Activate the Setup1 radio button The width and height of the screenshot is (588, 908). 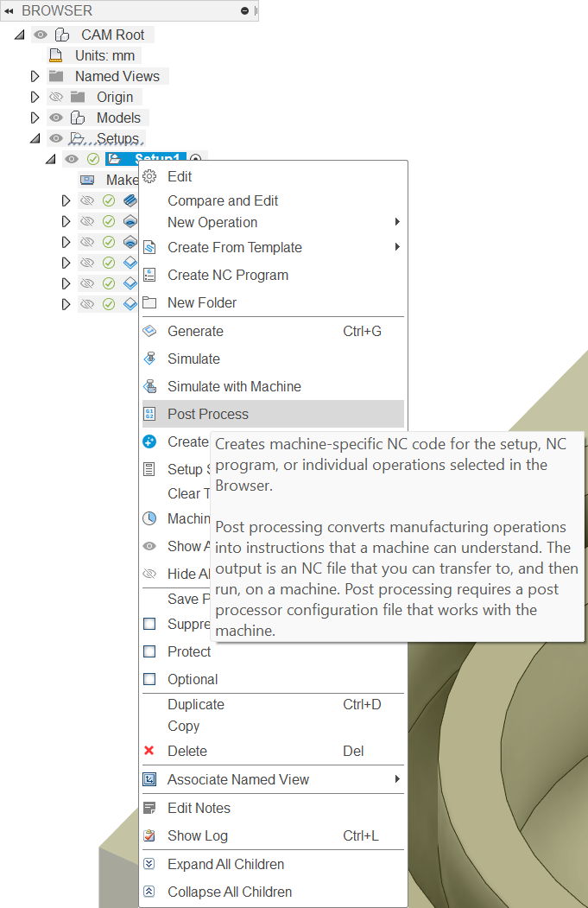[x=196, y=159]
